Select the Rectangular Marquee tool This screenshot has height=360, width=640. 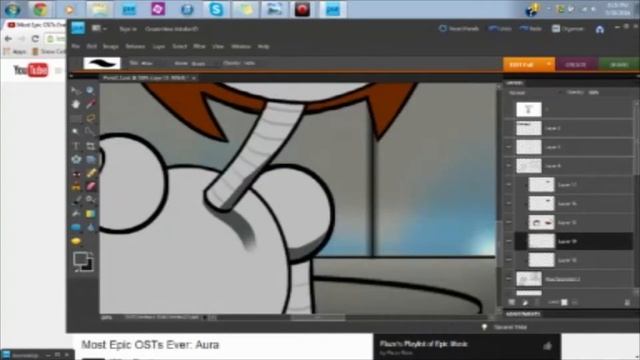pyautogui.click(x=76, y=118)
